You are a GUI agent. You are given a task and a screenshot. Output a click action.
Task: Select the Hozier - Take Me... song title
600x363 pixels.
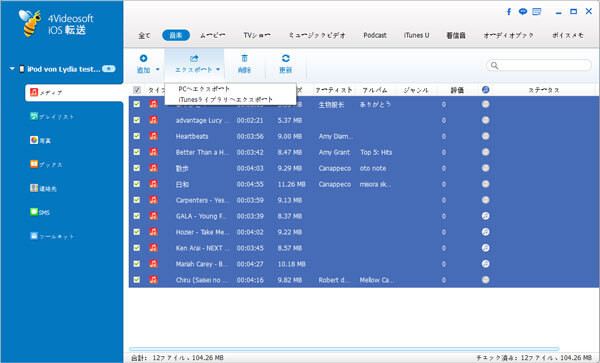(x=202, y=232)
